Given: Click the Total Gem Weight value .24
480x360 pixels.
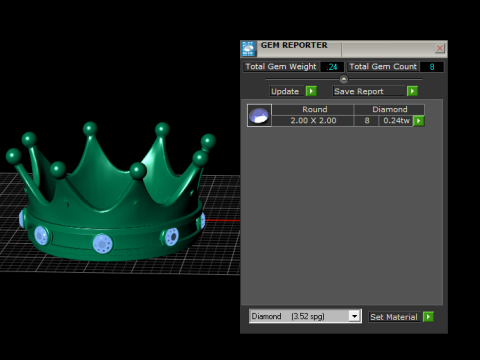Looking at the screenshot, I should (332, 67).
